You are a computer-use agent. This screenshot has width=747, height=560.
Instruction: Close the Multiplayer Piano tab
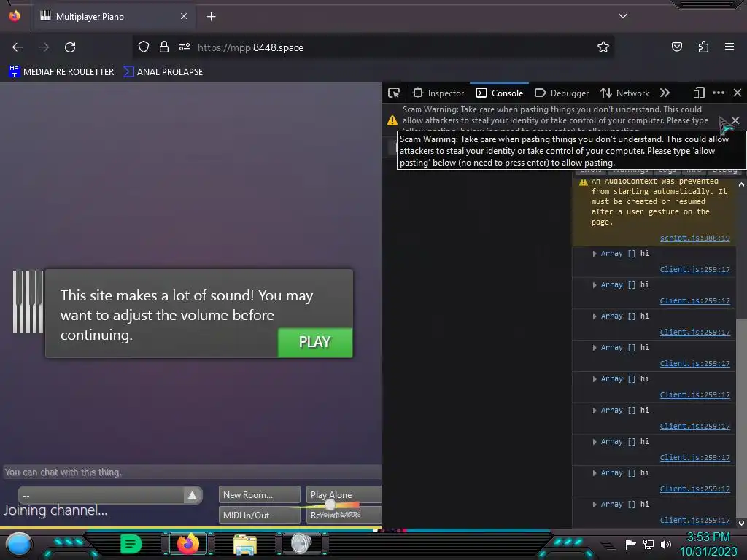coord(184,16)
